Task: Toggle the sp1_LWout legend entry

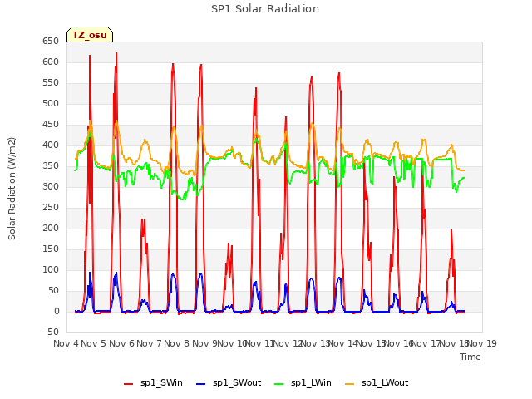Action: coord(377,383)
